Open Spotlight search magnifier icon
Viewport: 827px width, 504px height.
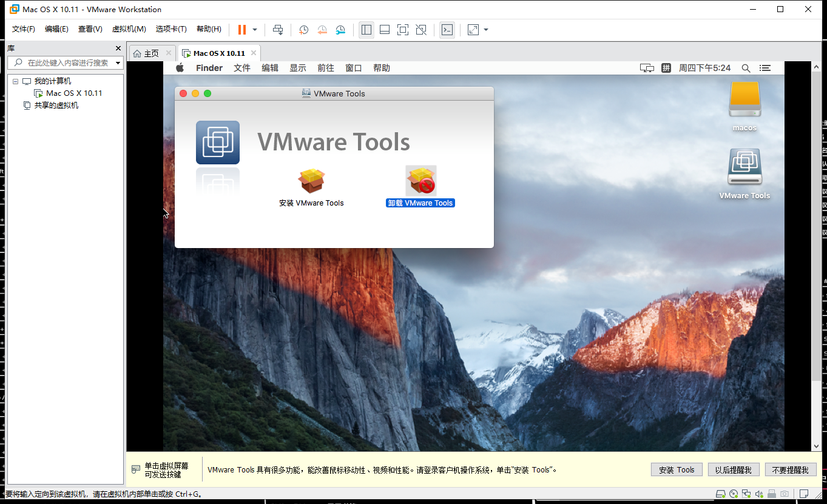746,68
